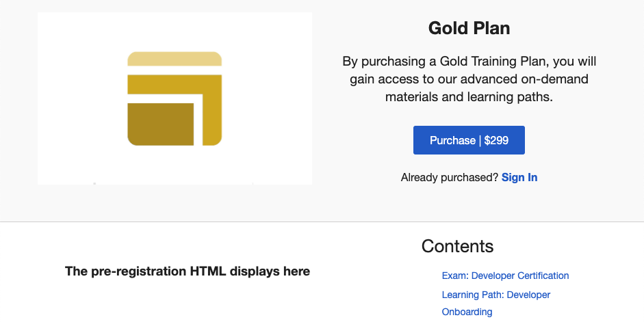This screenshot has height=322, width=644.
Task: Click the horizontal divider below the plan header
Action: (322, 222)
